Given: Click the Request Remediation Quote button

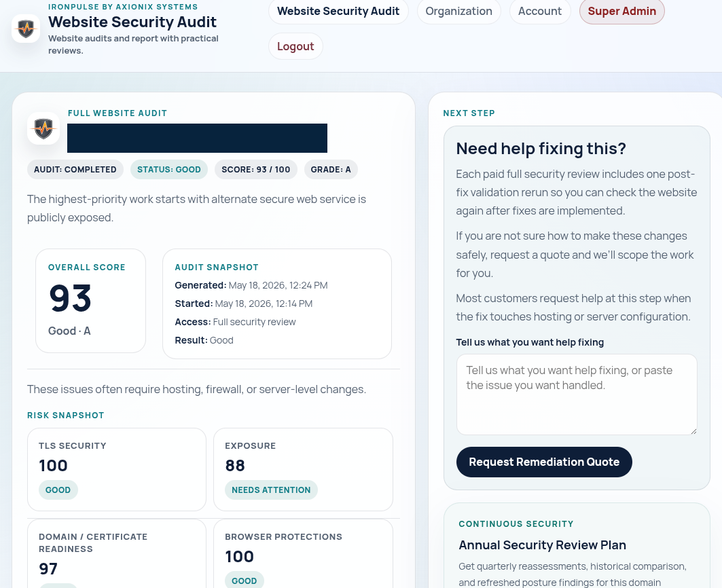Looking at the screenshot, I should [544, 462].
